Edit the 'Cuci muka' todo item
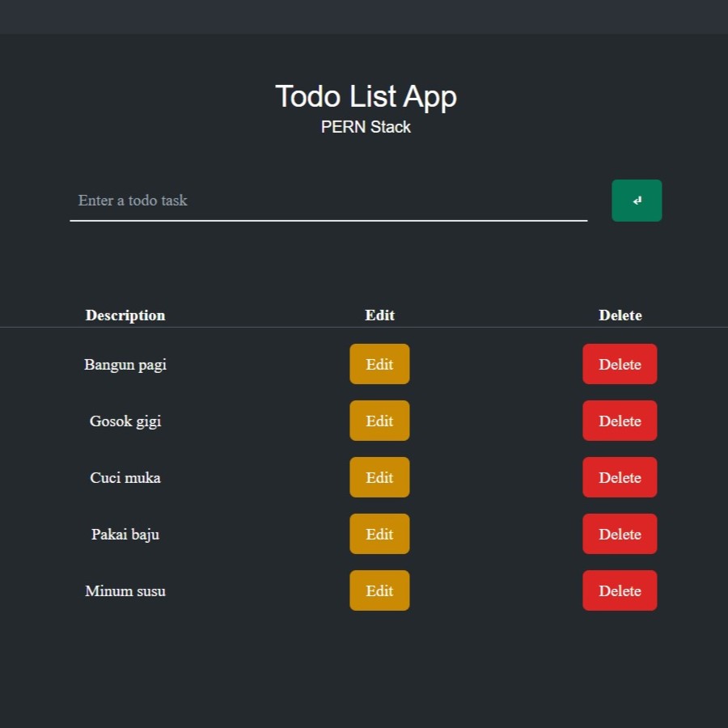The height and width of the screenshot is (728, 728). point(379,477)
